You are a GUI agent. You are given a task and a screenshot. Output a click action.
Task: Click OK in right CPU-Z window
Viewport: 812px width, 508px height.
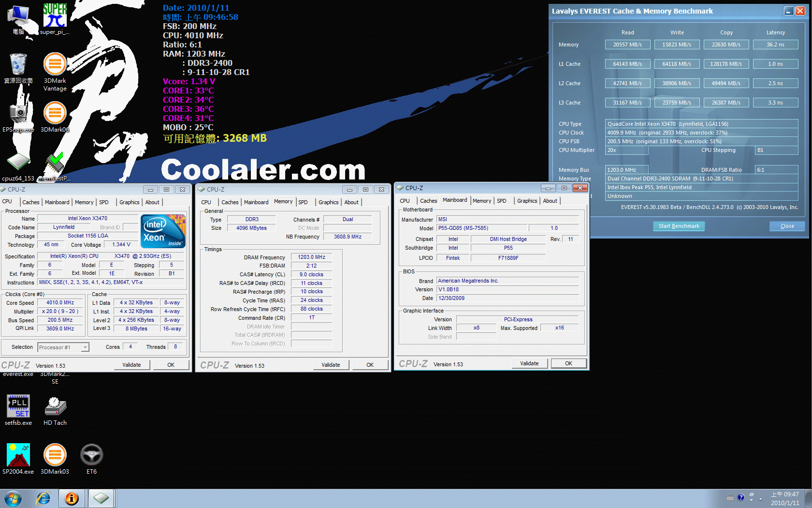point(568,363)
